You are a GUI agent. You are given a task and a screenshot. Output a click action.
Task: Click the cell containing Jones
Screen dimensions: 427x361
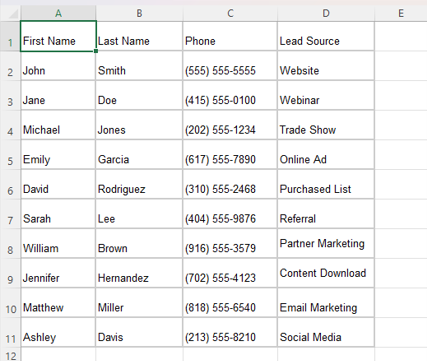click(x=139, y=125)
